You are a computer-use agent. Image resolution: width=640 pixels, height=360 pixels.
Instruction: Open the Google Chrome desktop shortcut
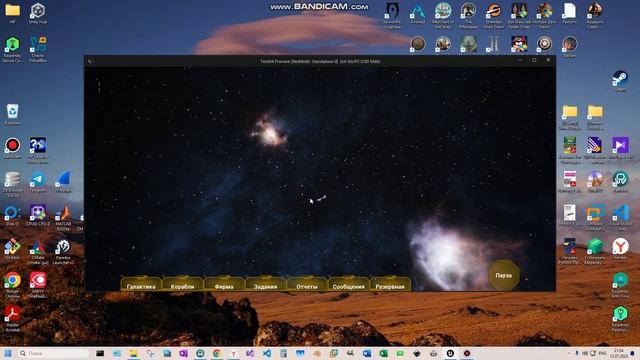pos(12,285)
